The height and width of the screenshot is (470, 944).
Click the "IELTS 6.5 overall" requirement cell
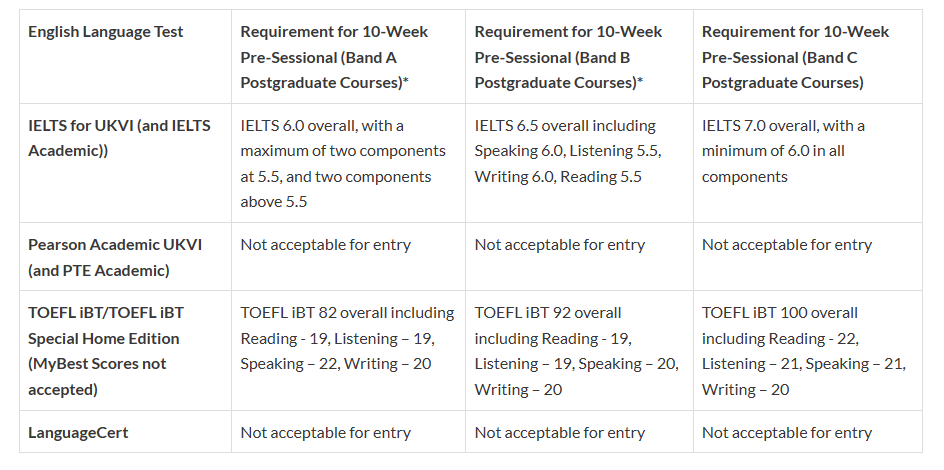click(568, 151)
